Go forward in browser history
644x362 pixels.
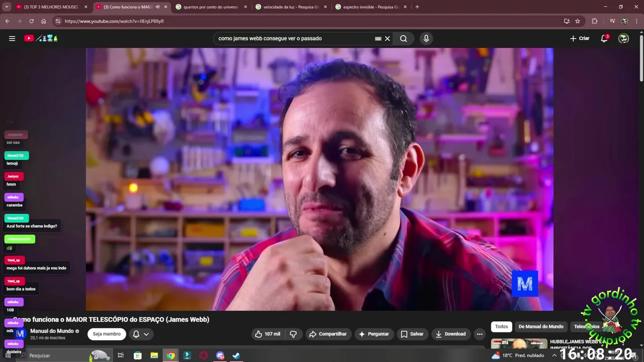coord(19,21)
